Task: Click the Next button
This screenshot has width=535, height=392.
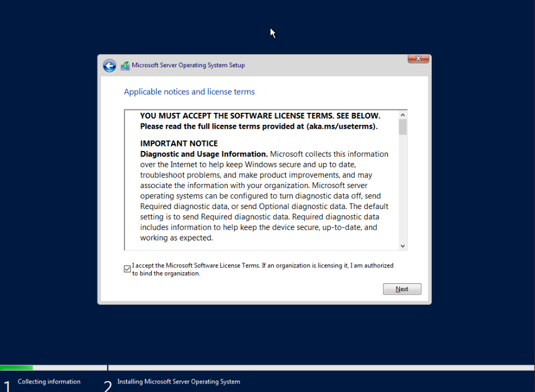Action: coord(402,289)
